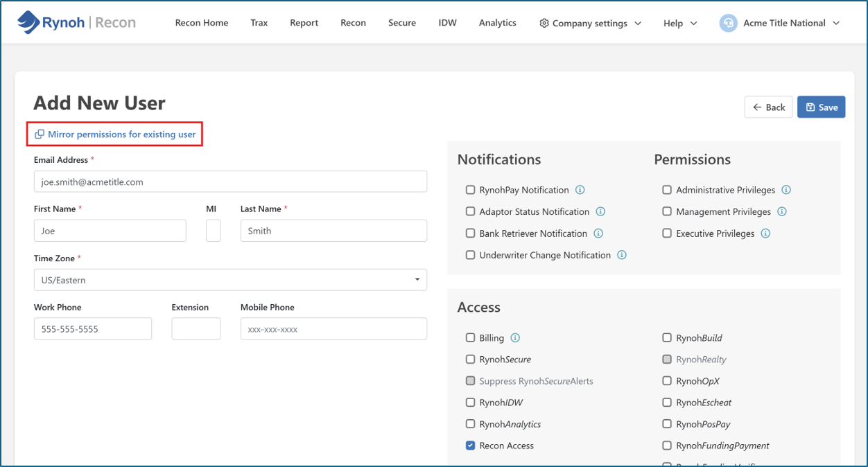Click the Save button
The height and width of the screenshot is (467, 868).
pyautogui.click(x=822, y=107)
